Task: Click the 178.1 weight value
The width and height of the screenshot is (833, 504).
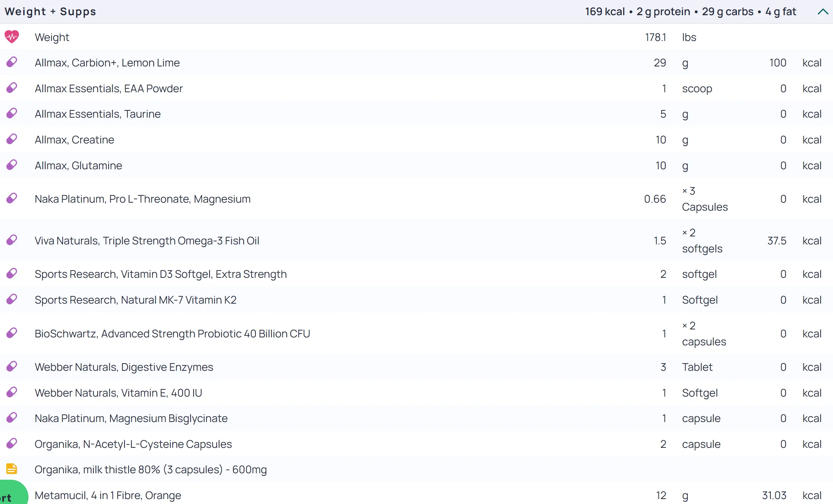Action: click(x=655, y=37)
